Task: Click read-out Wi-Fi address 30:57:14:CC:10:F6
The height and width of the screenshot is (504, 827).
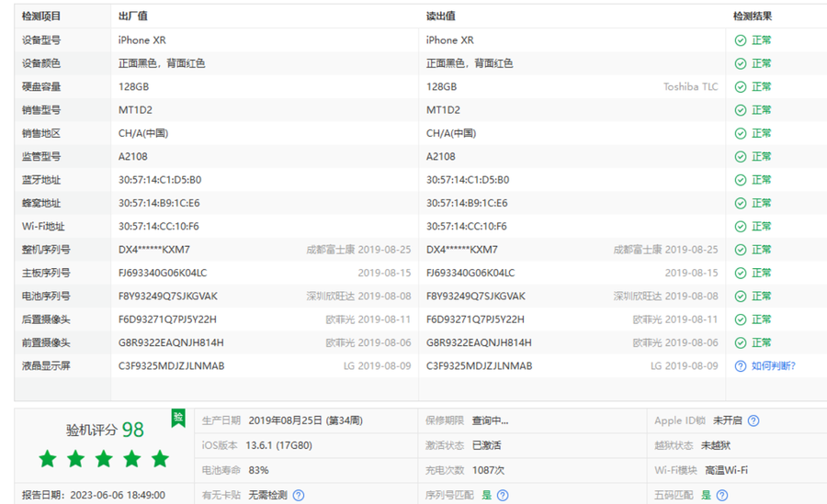Action: point(467,227)
